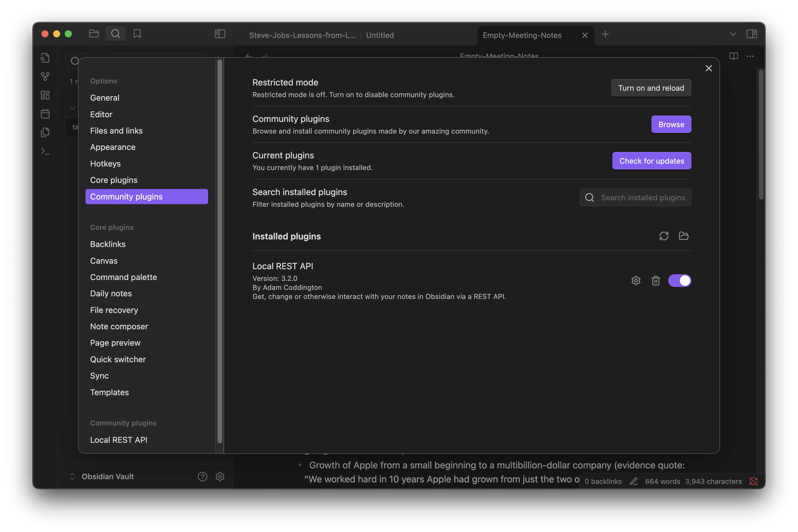Open vault switcher next to Obsidian Vault

(x=72, y=476)
